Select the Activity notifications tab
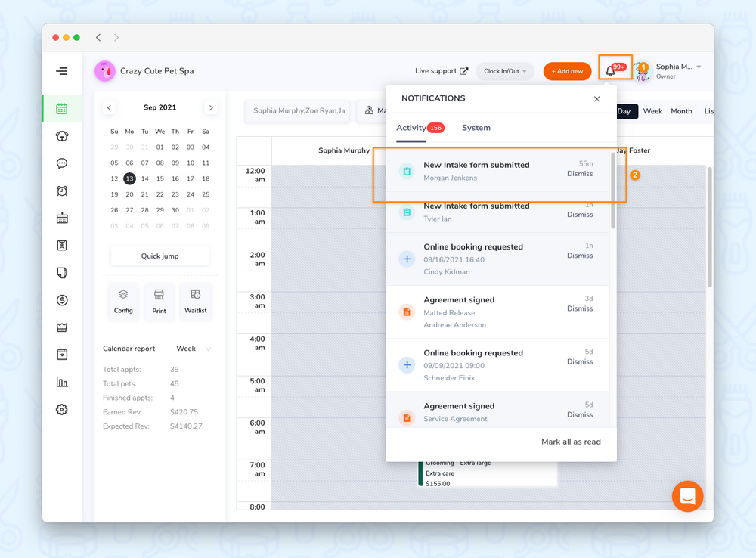756x558 pixels. [411, 128]
